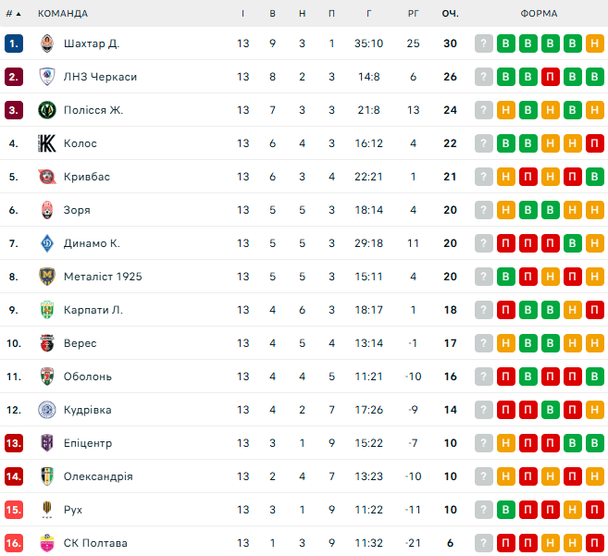Click LNZ Cherkasy's red П form badge

551,77
